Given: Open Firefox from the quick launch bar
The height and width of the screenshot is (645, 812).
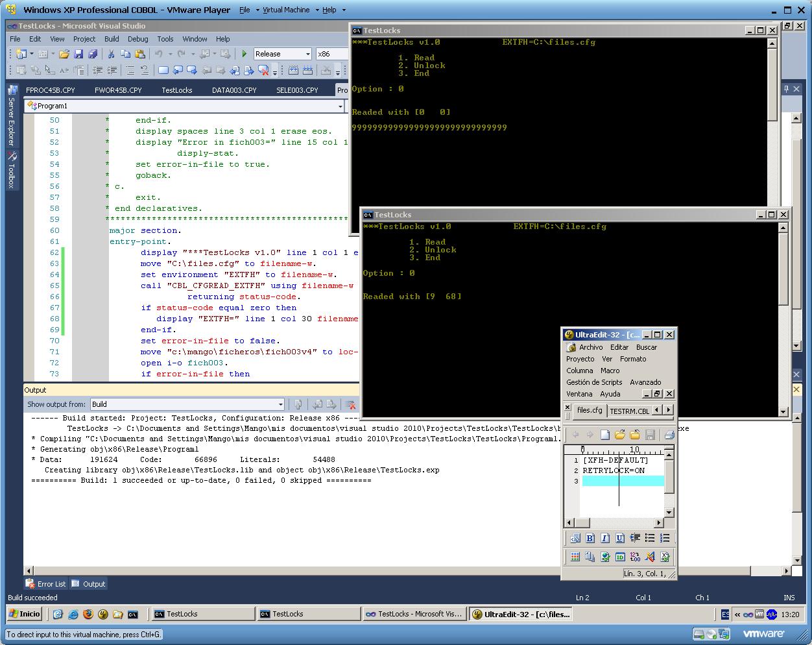Looking at the screenshot, I should pos(88,614).
